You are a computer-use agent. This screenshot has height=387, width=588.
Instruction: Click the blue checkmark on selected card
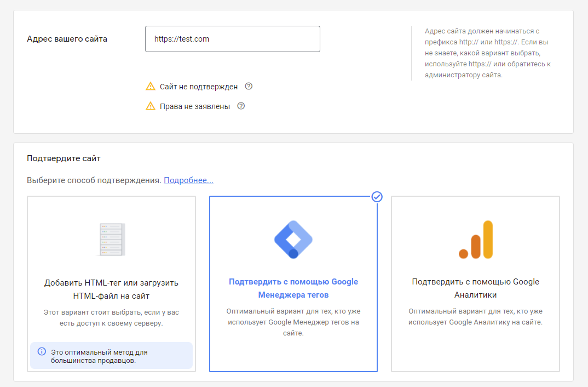[x=377, y=197]
